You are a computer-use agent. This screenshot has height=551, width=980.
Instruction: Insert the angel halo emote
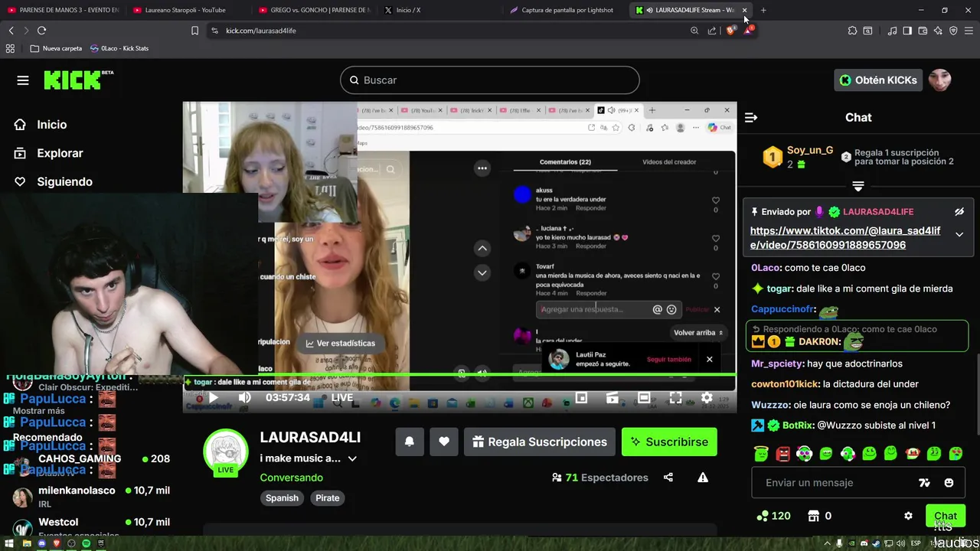761,454
